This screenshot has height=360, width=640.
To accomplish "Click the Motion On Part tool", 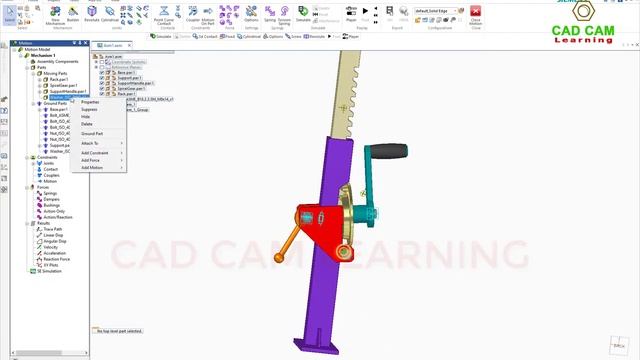I will [x=208, y=16].
